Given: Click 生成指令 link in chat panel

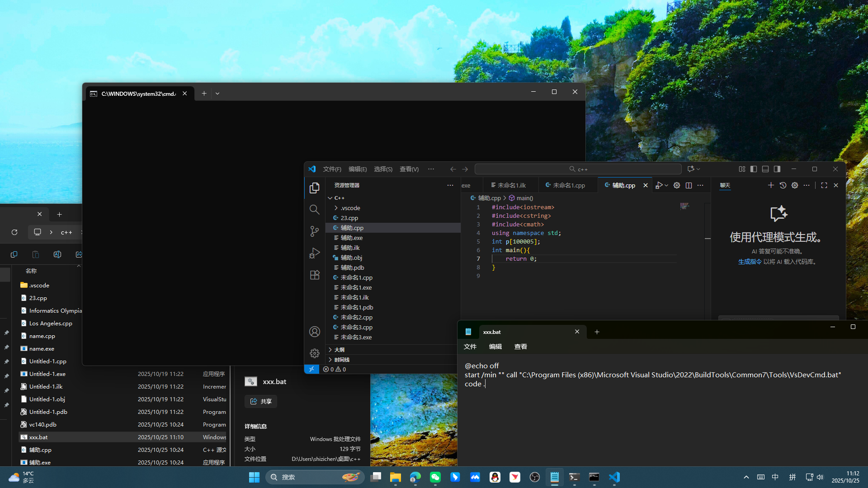Looking at the screenshot, I should pos(750,262).
